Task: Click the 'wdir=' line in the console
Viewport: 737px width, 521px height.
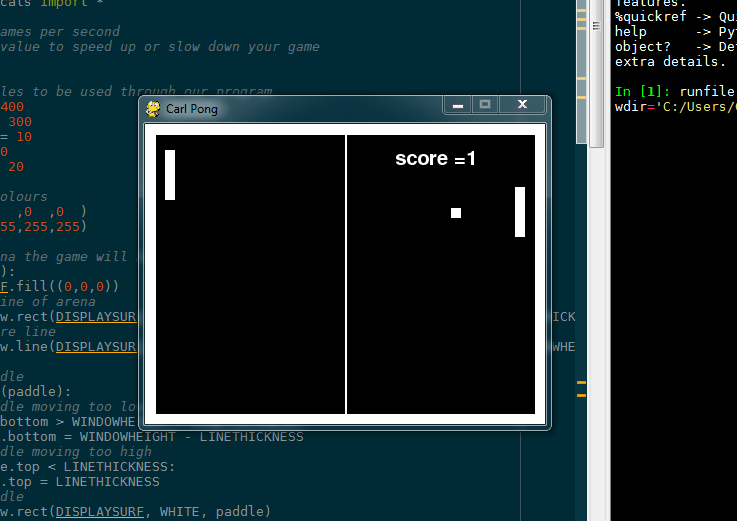Action: (x=675, y=107)
